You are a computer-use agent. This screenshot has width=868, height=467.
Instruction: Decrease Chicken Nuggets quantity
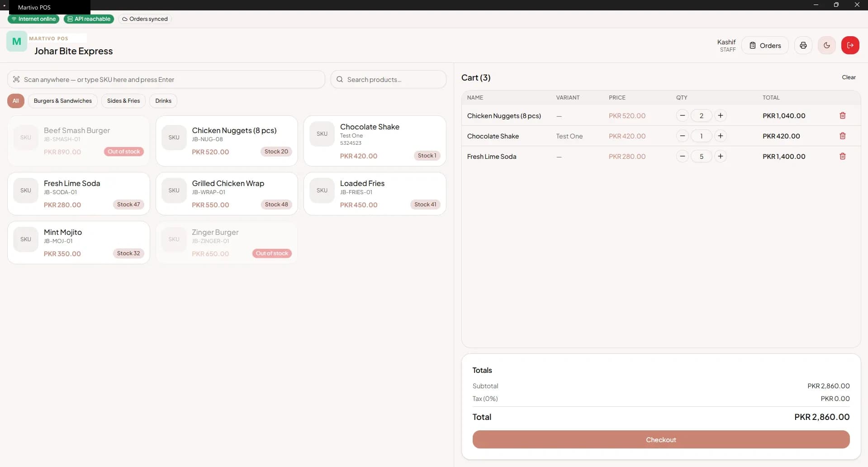click(682, 116)
